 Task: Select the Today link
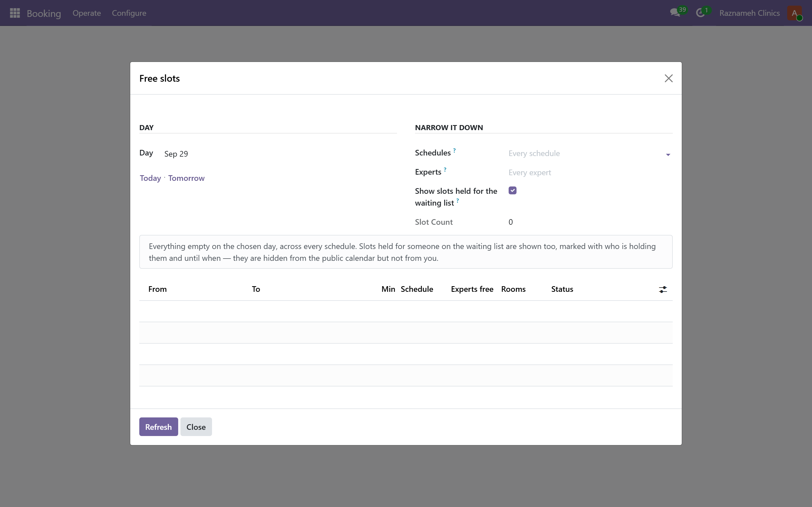(150, 178)
